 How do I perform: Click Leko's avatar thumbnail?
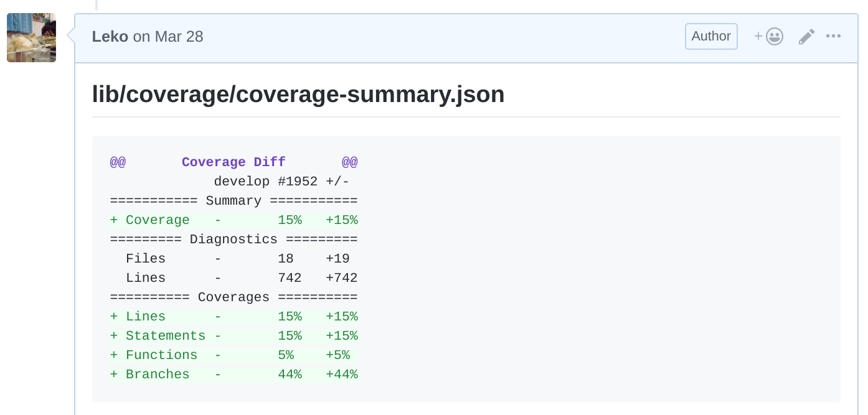[x=31, y=38]
